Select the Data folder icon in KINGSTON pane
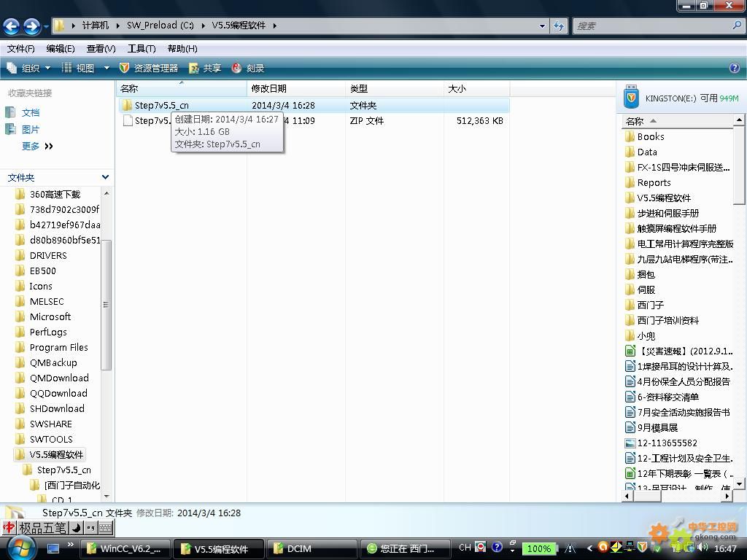This screenshot has height=560, width=747. [630, 152]
